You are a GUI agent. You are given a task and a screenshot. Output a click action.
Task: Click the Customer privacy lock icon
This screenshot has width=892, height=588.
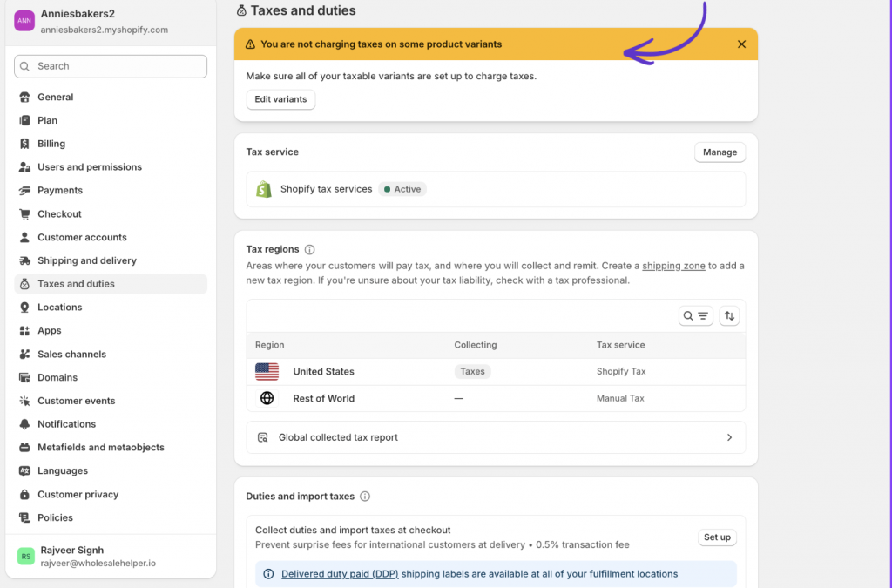point(24,495)
